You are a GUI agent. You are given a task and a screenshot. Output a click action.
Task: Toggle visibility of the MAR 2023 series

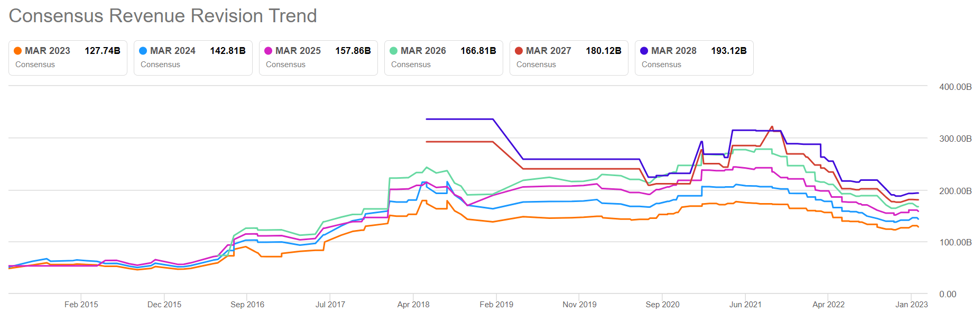tap(68, 58)
